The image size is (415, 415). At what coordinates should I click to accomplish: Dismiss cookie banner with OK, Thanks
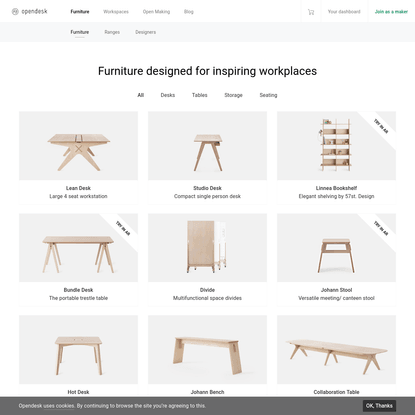click(379, 406)
